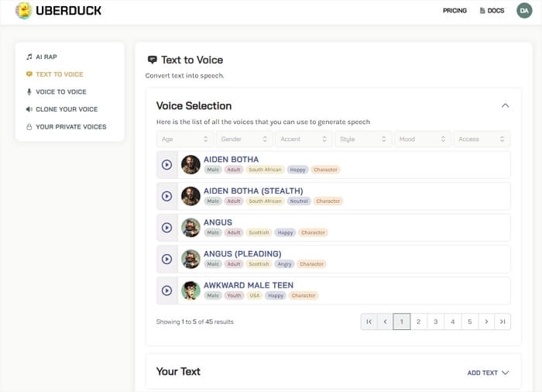This screenshot has height=392, width=542.
Task: Expand the Add Text section
Action: tap(488, 373)
